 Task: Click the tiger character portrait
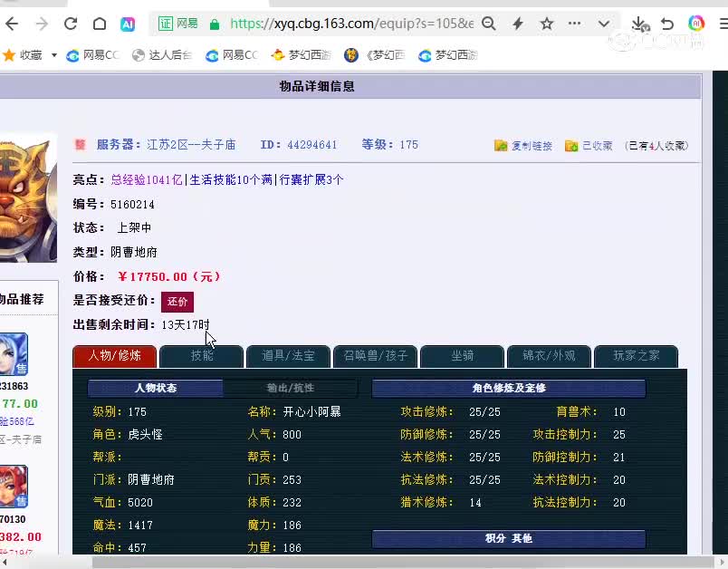(x=28, y=198)
